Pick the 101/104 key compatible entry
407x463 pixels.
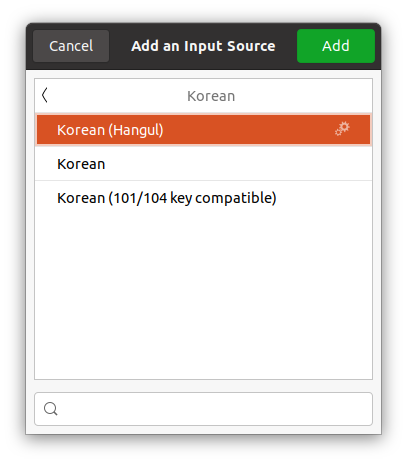click(203, 198)
